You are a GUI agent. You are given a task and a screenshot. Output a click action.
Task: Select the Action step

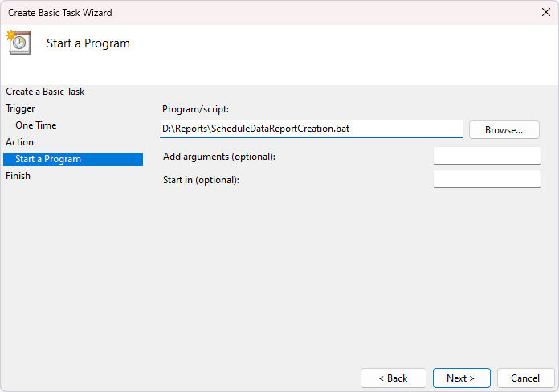point(19,142)
